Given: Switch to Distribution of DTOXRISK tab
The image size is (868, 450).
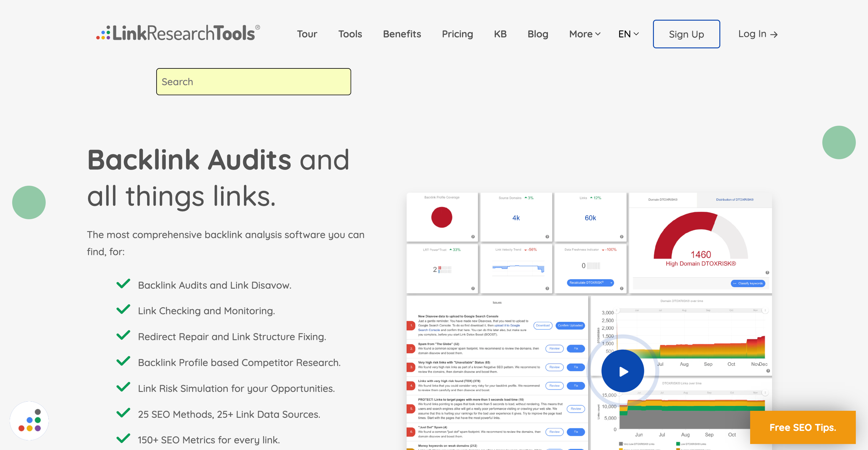Looking at the screenshot, I should (x=735, y=200).
